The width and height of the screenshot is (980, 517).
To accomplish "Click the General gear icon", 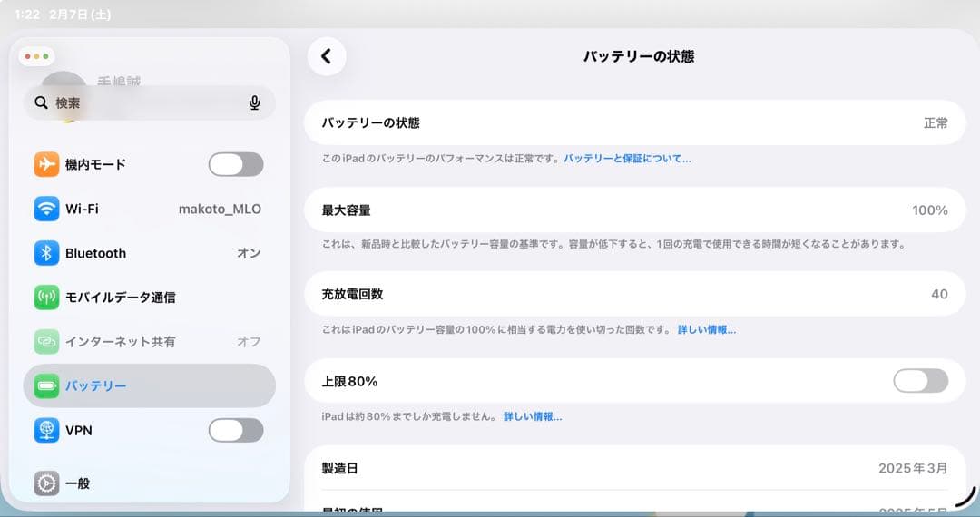I will [x=46, y=483].
